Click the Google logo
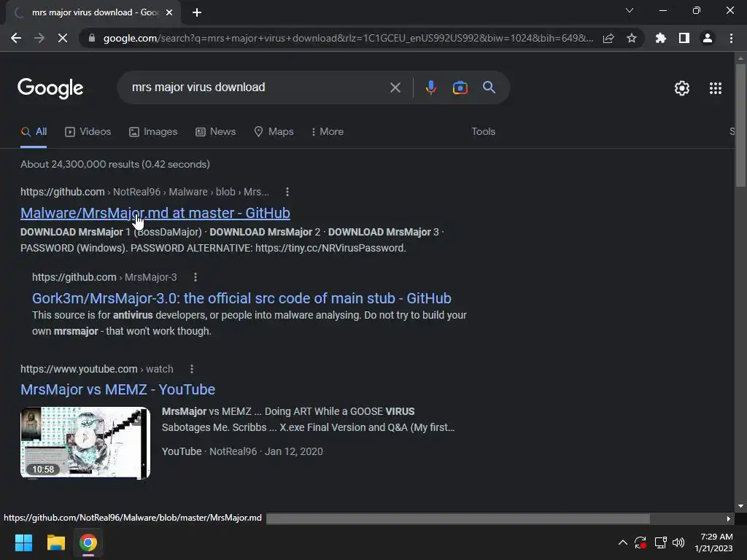 (x=50, y=88)
